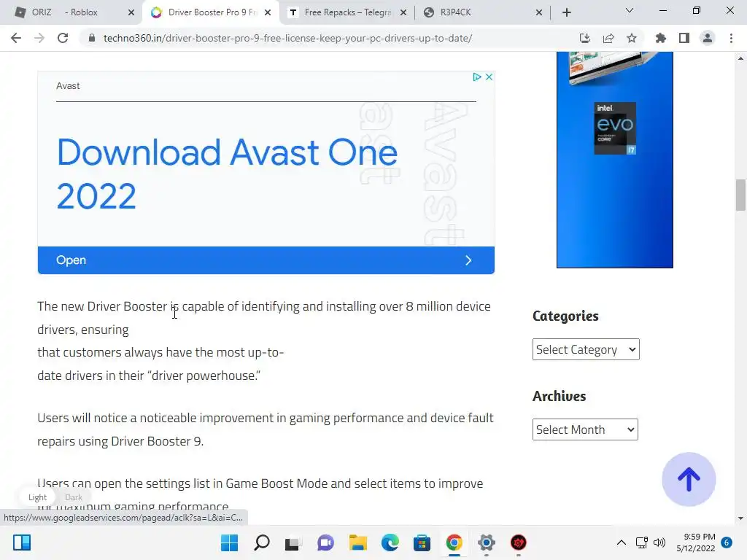Switch to Light theme mode
The image size is (747, 560).
37,497
